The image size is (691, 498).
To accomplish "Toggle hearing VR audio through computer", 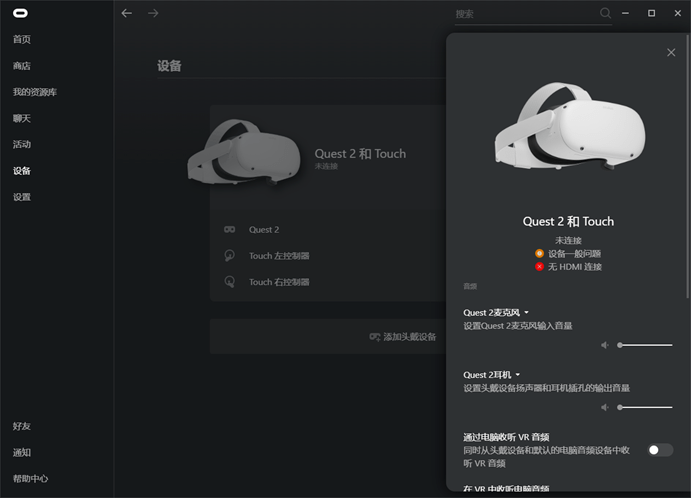I will [659, 450].
